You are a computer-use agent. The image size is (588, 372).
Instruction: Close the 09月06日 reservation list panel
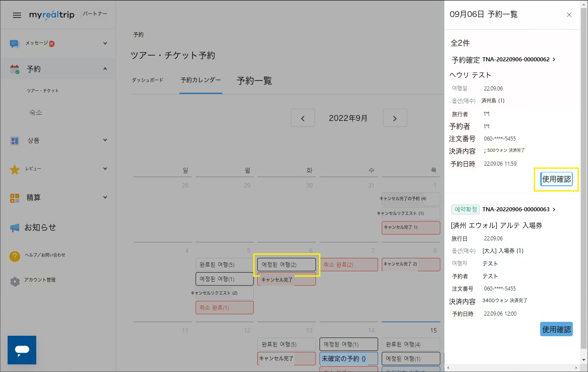[569, 15]
